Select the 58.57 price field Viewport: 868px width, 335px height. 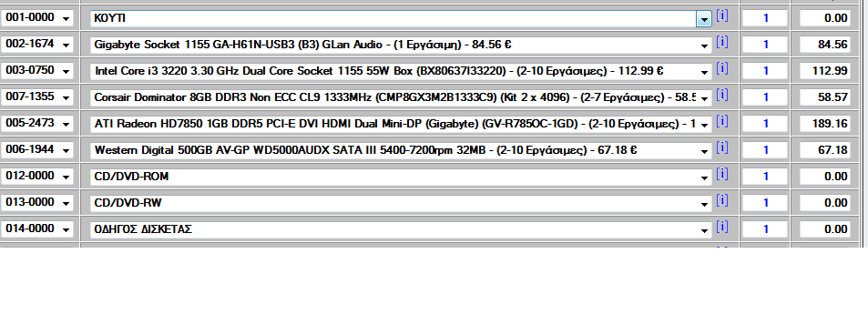click(x=825, y=98)
